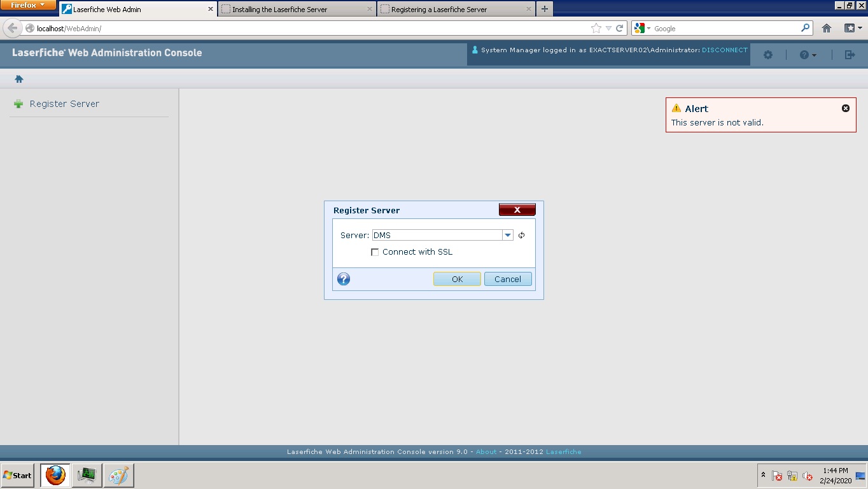
Task: Click the Firefox taskbar icon
Action: (55, 476)
